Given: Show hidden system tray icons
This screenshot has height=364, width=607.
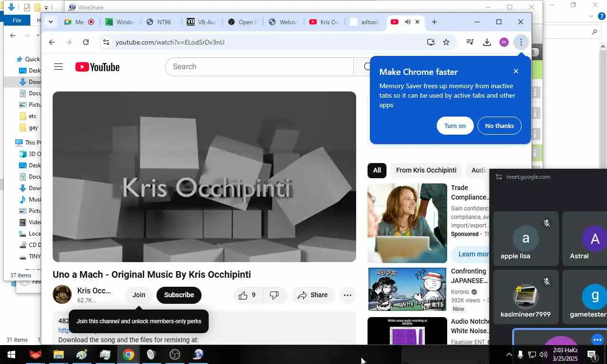Looking at the screenshot, I should pyautogui.click(x=509, y=355).
